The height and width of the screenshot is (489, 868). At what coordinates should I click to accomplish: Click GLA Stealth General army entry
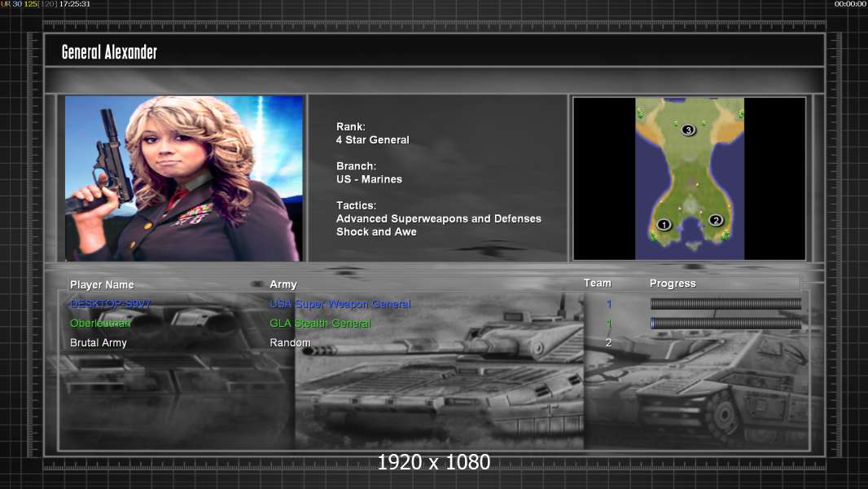click(x=320, y=323)
